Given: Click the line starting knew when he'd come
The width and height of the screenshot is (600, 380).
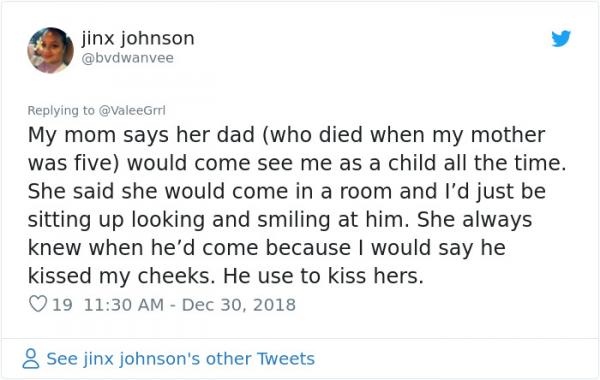Looking at the screenshot, I should click(267, 248).
